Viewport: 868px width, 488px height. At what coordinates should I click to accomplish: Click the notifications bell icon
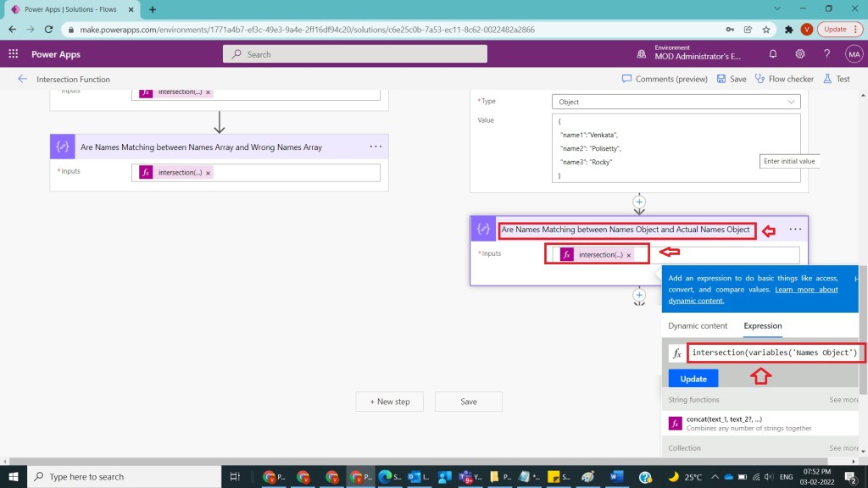pyautogui.click(x=772, y=53)
